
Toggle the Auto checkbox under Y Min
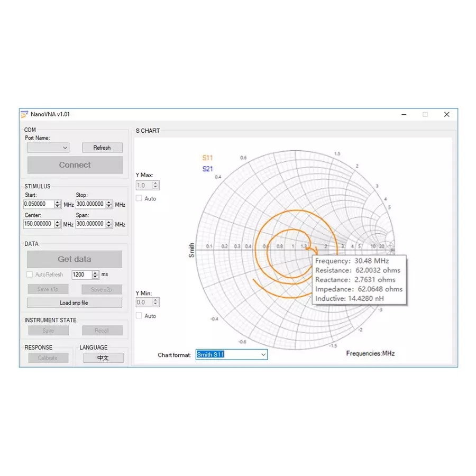(139, 315)
